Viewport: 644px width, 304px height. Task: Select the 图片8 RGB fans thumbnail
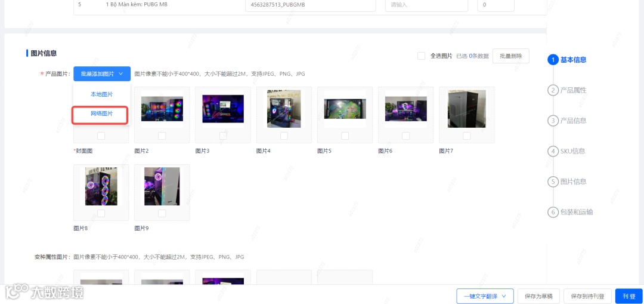tap(101, 186)
